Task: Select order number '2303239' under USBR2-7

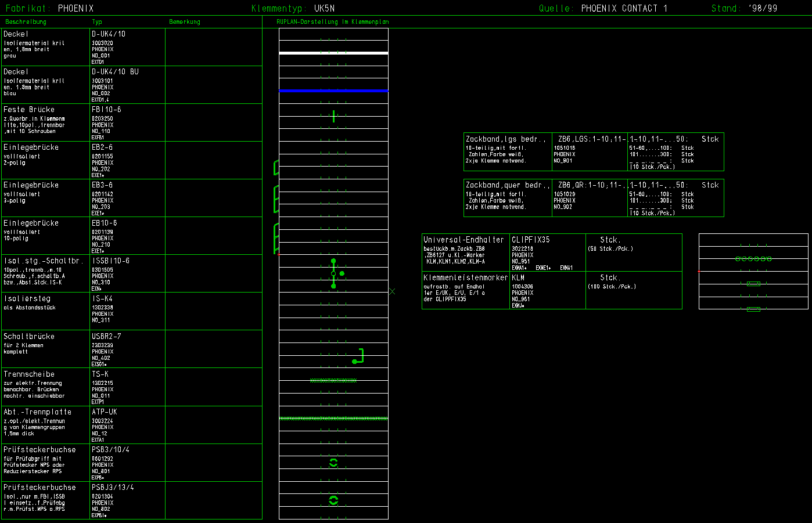Action: (x=102, y=345)
